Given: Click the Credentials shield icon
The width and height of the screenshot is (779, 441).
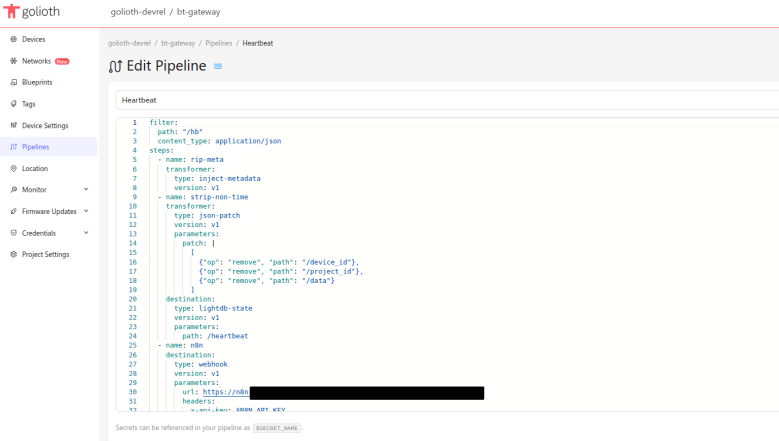Looking at the screenshot, I should click(x=13, y=233).
